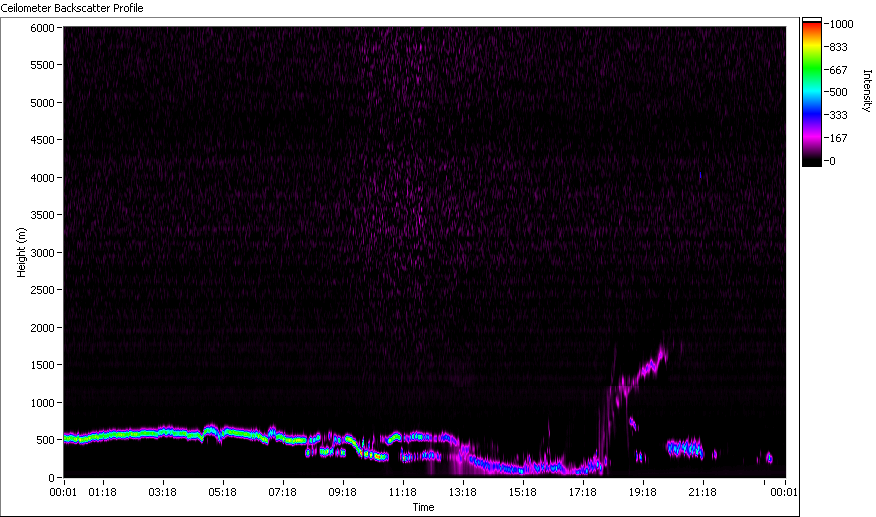Image resolution: width=876 pixels, height=517 pixels.
Task: Click the "Ceilometer Backscatter Profile" title
Action: [x=72, y=8]
